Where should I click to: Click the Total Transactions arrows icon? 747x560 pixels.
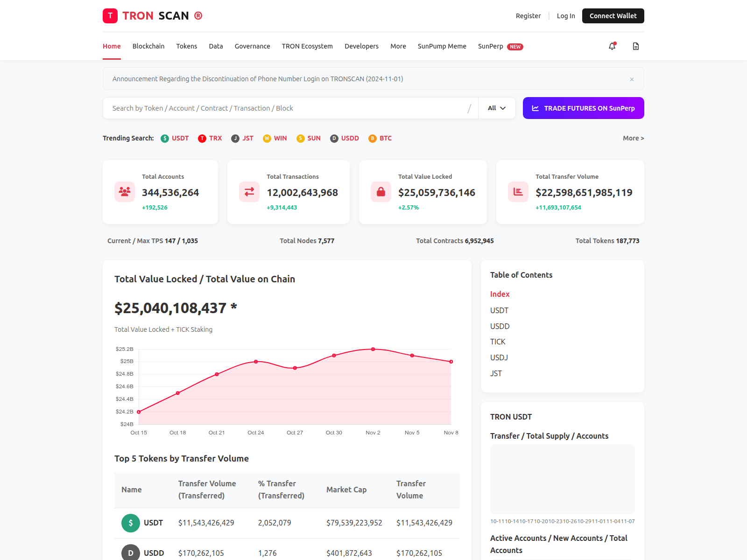click(249, 192)
